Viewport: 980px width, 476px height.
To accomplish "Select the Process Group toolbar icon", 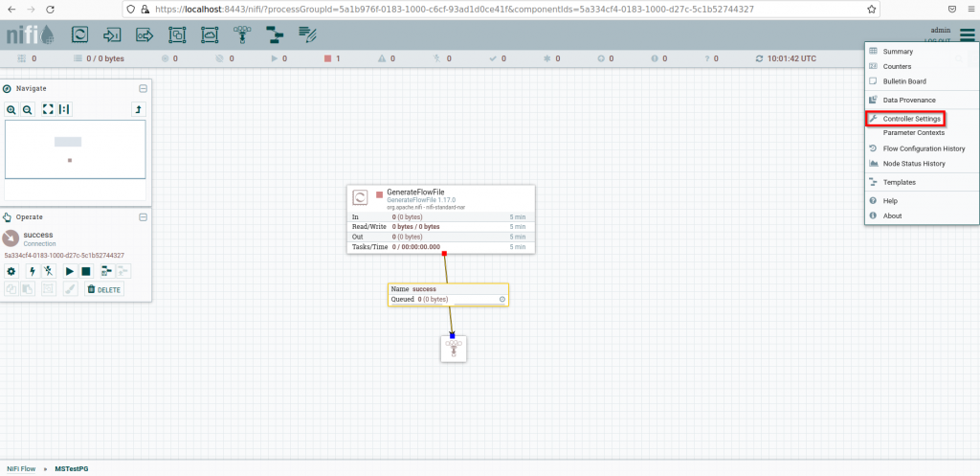I will [x=178, y=34].
